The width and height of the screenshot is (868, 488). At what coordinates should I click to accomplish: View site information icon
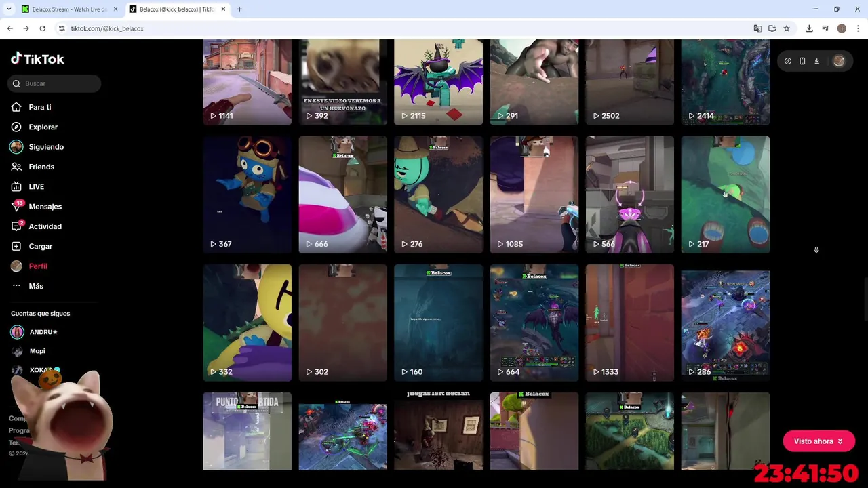(62, 28)
